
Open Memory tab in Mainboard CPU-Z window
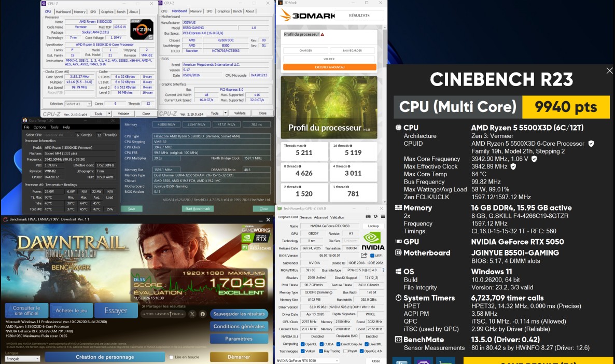(196, 11)
